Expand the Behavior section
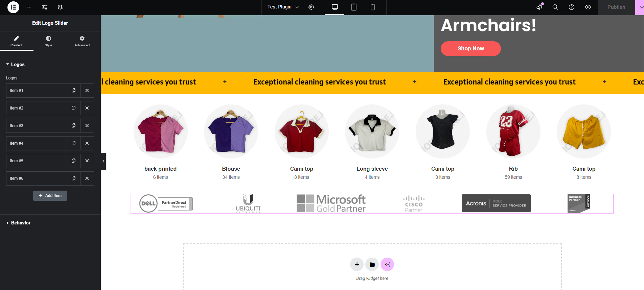 pyautogui.click(x=21, y=223)
